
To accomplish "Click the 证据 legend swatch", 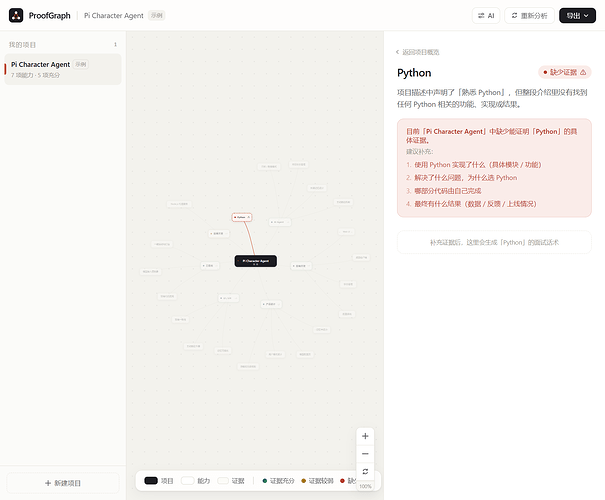I will pos(223,481).
